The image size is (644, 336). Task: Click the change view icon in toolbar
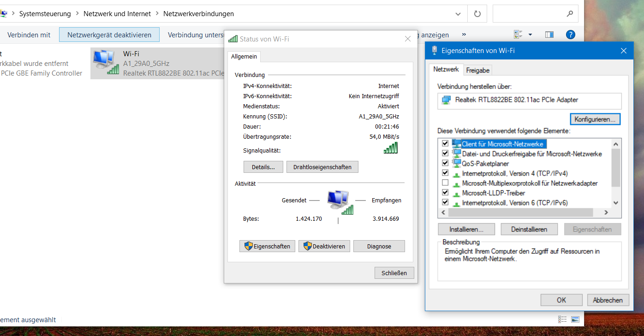pyautogui.click(x=518, y=35)
